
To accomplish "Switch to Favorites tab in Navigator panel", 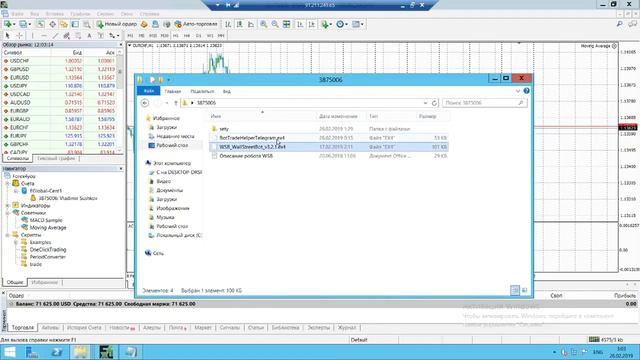I will (44, 282).
